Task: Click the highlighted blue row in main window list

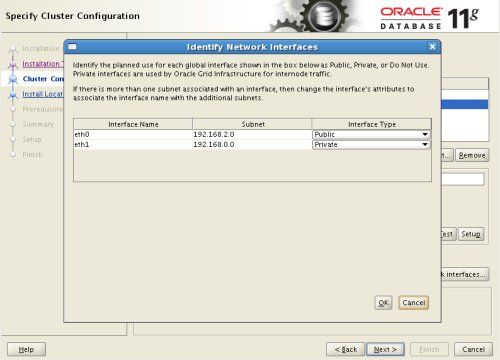Action: tap(465, 104)
